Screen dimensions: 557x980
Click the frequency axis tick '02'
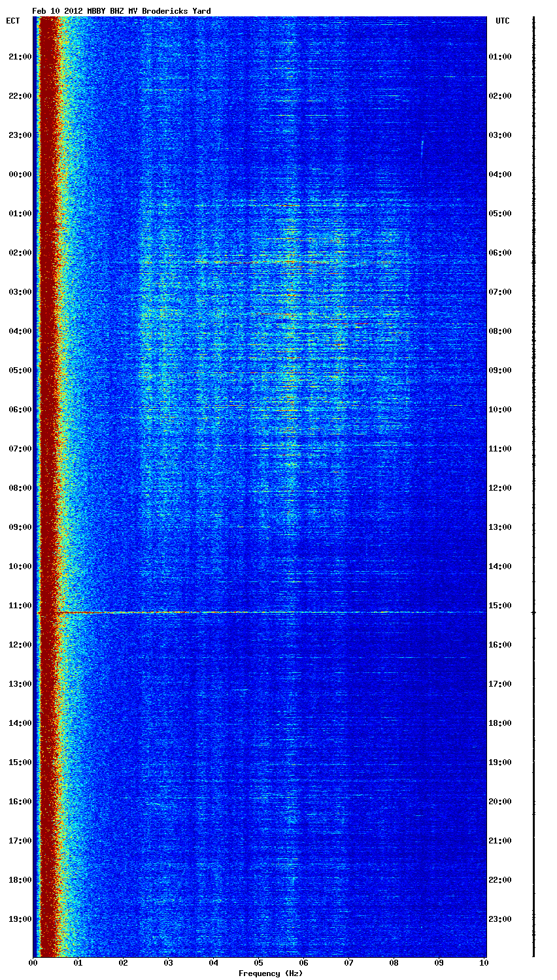[x=123, y=963]
